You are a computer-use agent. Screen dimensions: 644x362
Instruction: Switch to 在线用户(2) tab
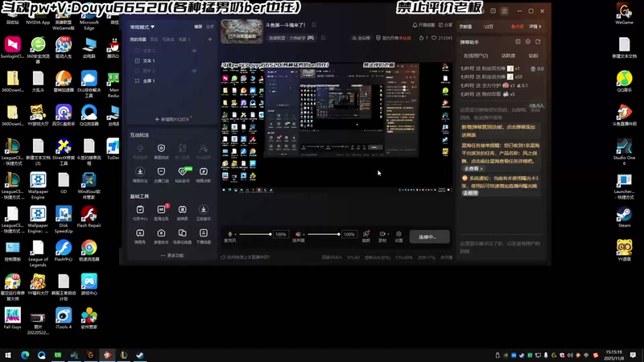click(x=476, y=56)
